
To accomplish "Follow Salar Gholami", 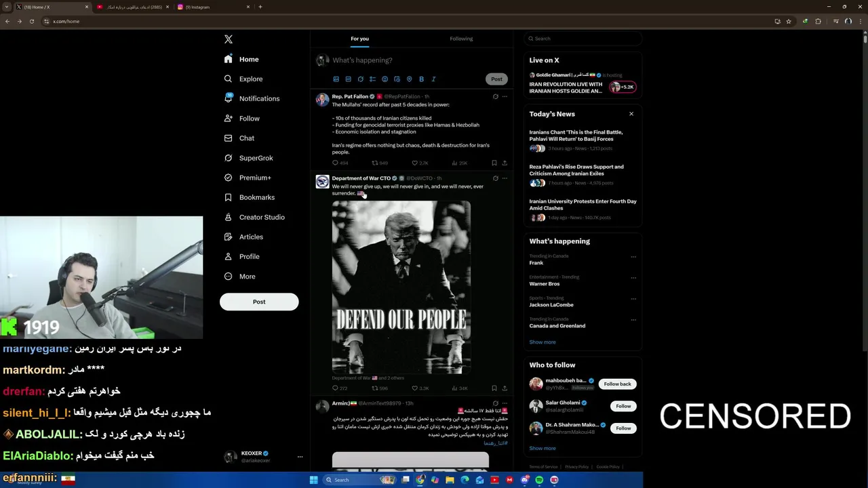I will click(x=623, y=406).
